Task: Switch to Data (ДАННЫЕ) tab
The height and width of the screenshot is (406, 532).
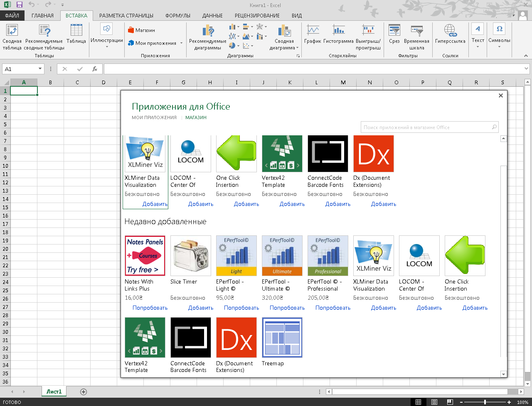Action: [x=212, y=16]
